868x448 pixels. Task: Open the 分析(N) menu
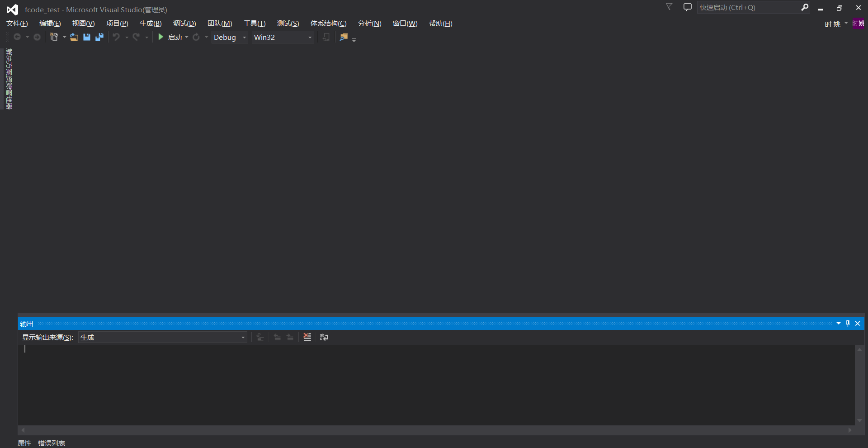370,24
